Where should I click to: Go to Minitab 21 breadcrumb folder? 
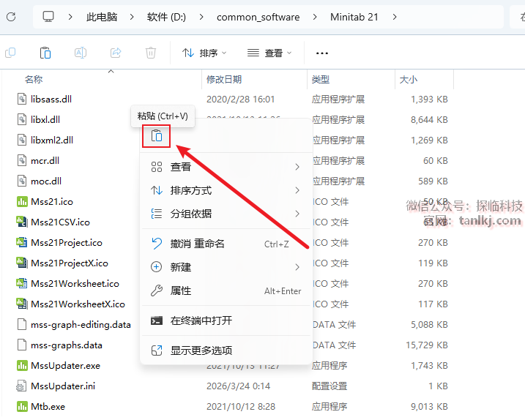[x=354, y=17]
